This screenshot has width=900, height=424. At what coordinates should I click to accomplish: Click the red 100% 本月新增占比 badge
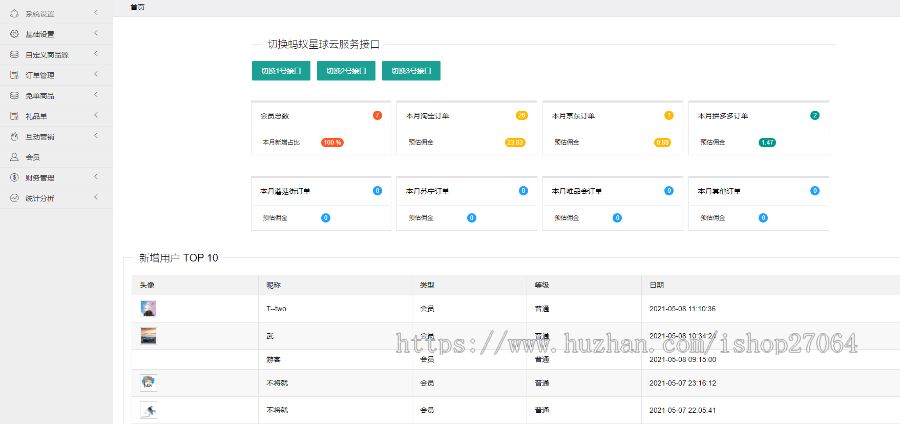(333, 143)
